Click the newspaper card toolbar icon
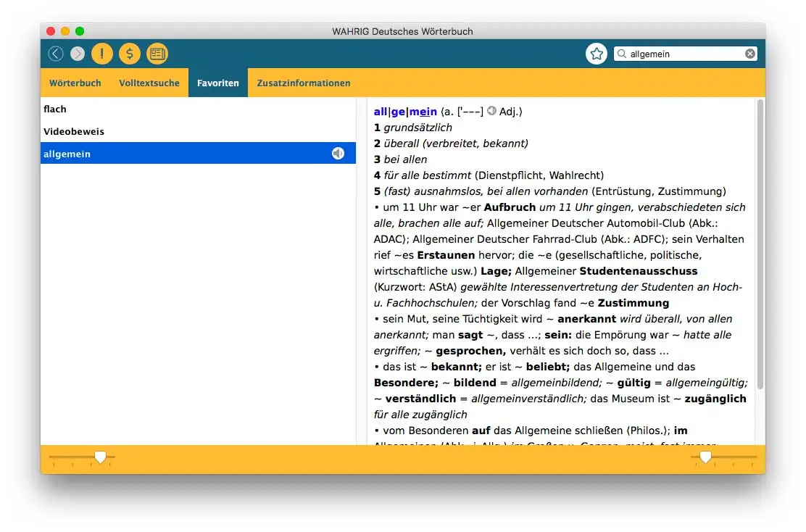This screenshot has width=806, height=532. tap(157, 53)
